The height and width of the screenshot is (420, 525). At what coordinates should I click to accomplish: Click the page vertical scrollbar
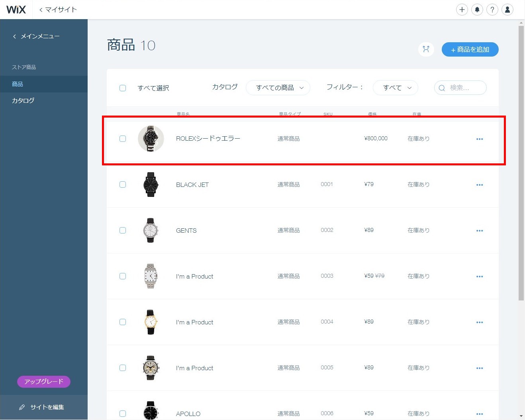point(521,163)
